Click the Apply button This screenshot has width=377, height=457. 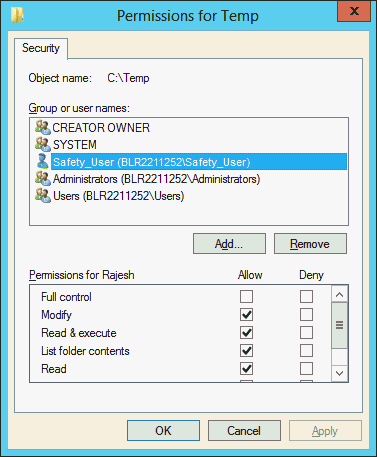click(x=325, y=431)
